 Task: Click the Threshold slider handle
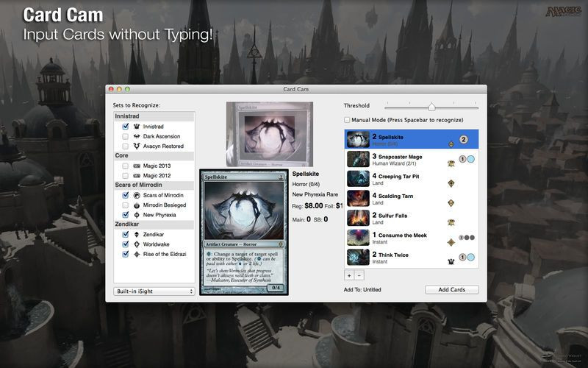click(431, 107)
